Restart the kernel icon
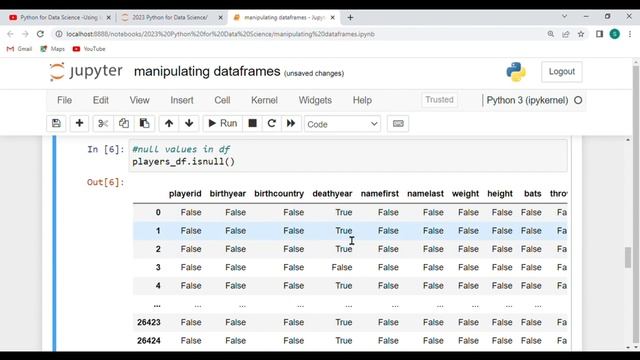The image size is (640, 360). click(271, 124)
